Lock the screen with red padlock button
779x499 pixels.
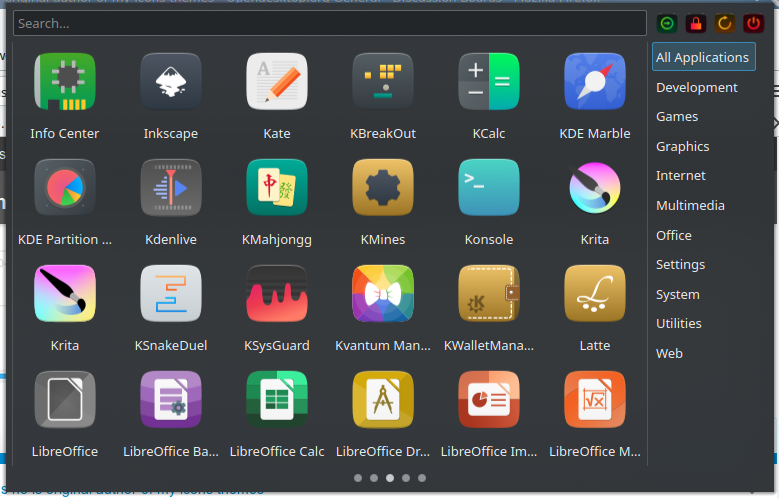click(696, 23)
